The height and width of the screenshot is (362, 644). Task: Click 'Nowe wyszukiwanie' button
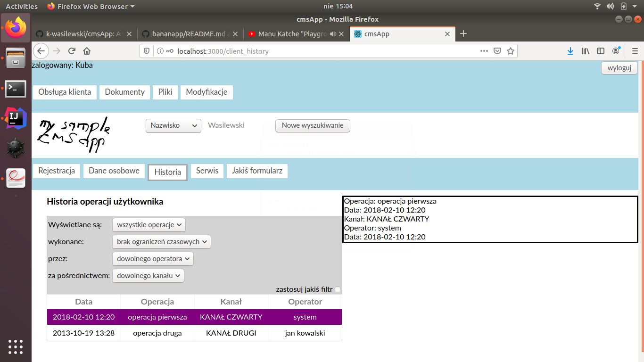click(x=313, y=125)
